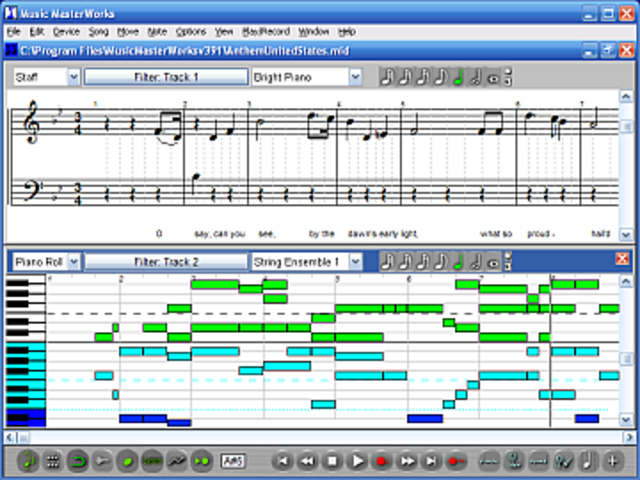
Task: Click the horizontal scrollbar thumb above the transport
Action: (x=24, y=438)
